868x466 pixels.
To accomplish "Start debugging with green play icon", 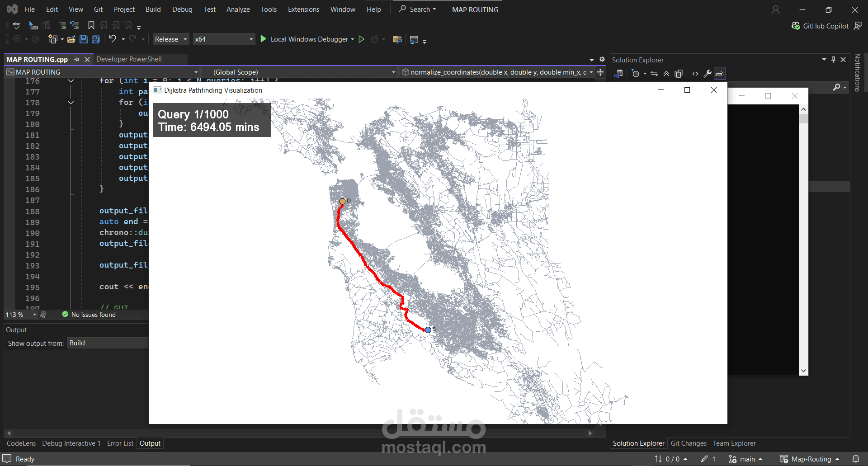I will point(264,39).
